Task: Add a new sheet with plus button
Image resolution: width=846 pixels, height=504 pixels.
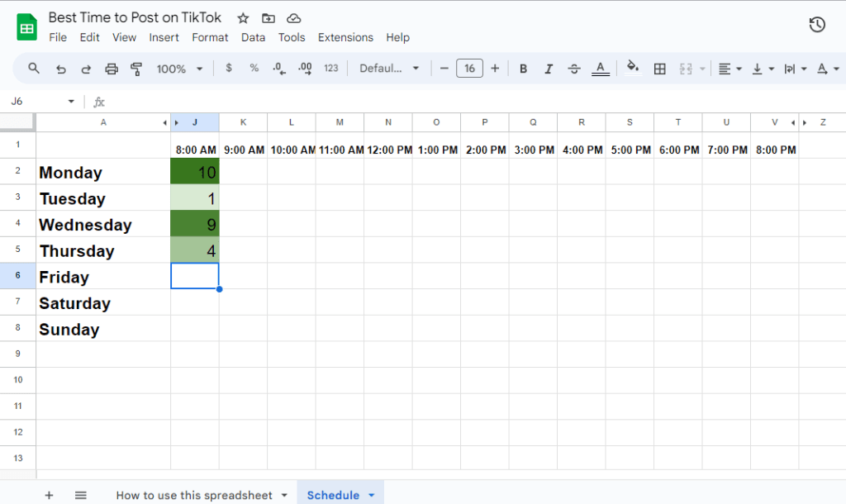Action: 49,495
